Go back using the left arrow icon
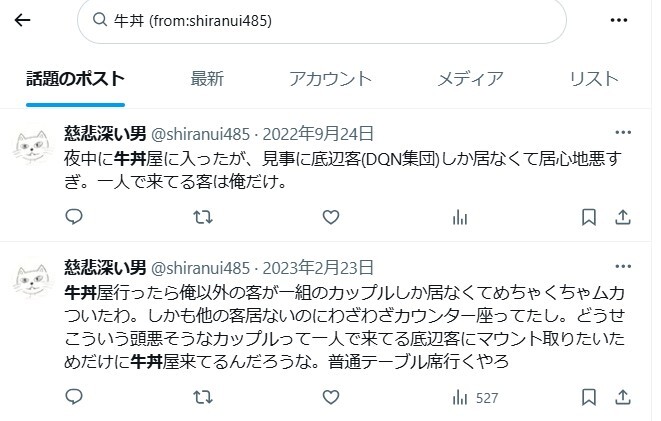 [x=22, y=20]
